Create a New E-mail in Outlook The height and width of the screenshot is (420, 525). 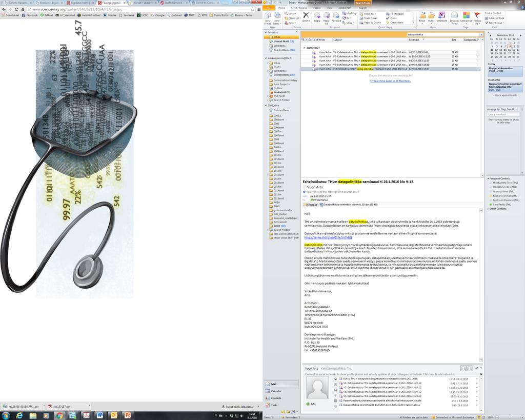(x=268, y=18)
